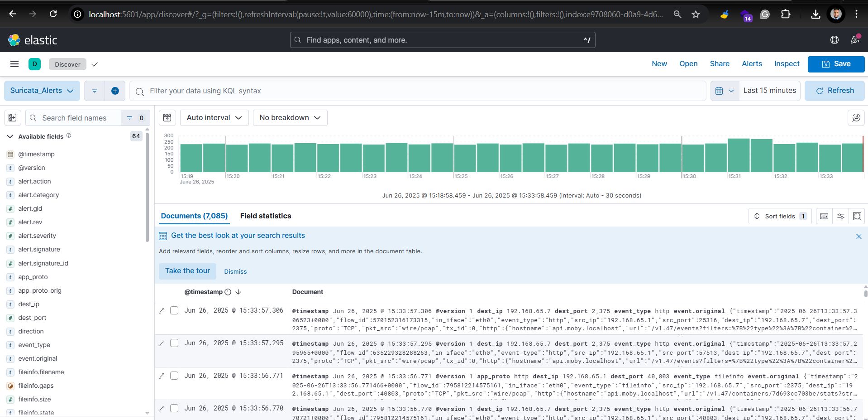This screenshot has height=420, width=868.
Task: Add a filter with the plus icon
Action: coord(115,91)
